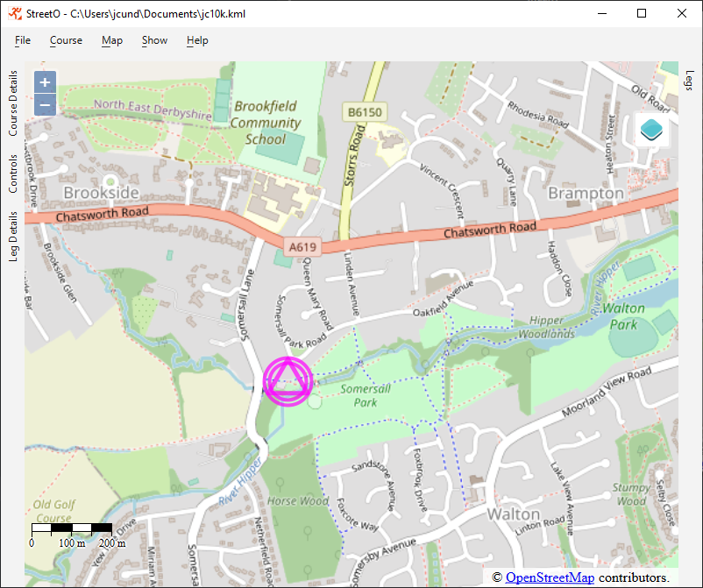Click the B6150 road shield label

pos(365,112)
